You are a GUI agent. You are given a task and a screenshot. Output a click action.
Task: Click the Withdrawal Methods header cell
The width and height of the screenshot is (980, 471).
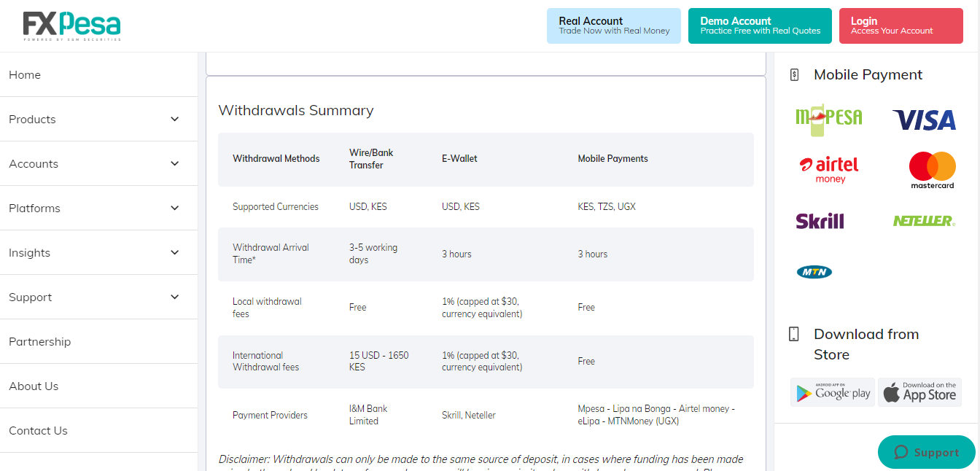point(276,158)
